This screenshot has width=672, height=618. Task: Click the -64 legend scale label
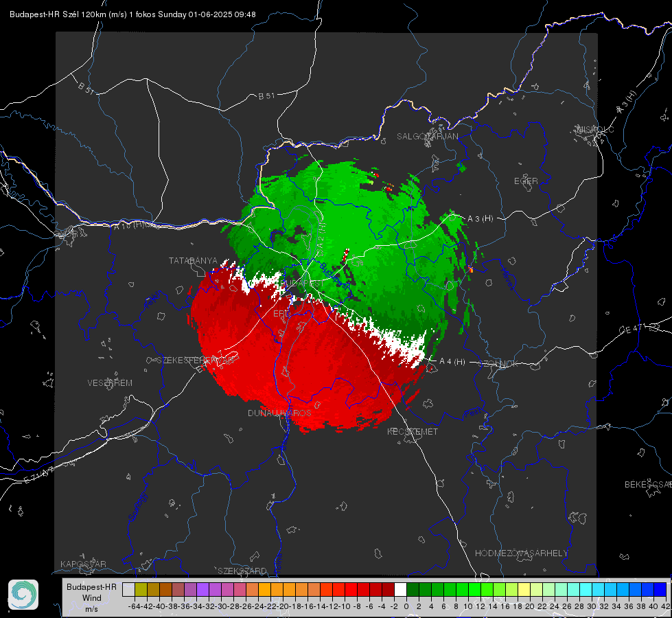pyautogui.click(x=135, y=606)
